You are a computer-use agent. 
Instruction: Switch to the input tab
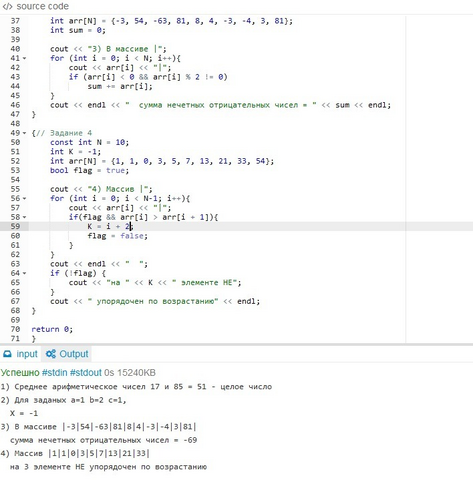(x=20, y=354)
